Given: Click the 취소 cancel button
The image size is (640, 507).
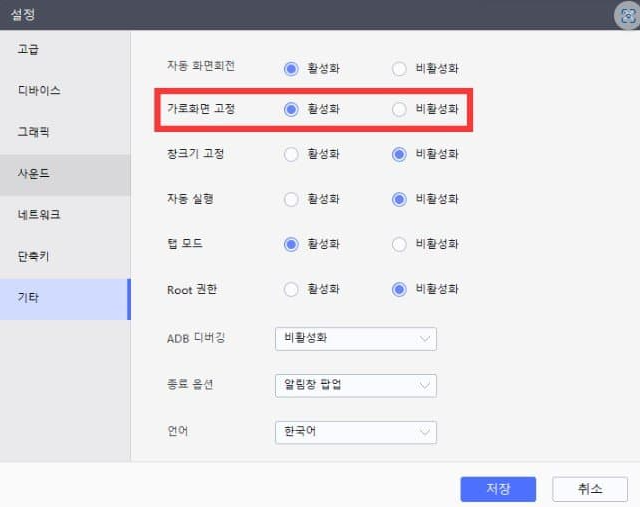Looking at the screenshot, I should pyautogui.click(x=590, y=489).
